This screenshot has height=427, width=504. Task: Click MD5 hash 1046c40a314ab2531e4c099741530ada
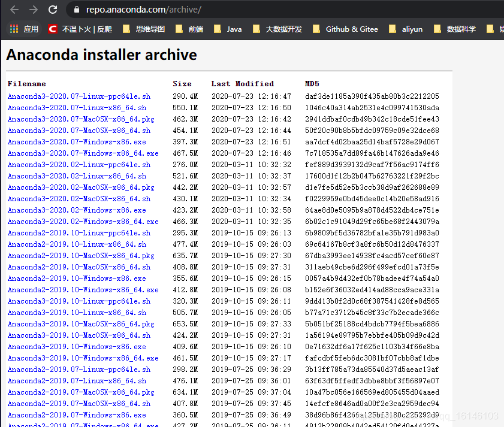[x=372, y=108]
